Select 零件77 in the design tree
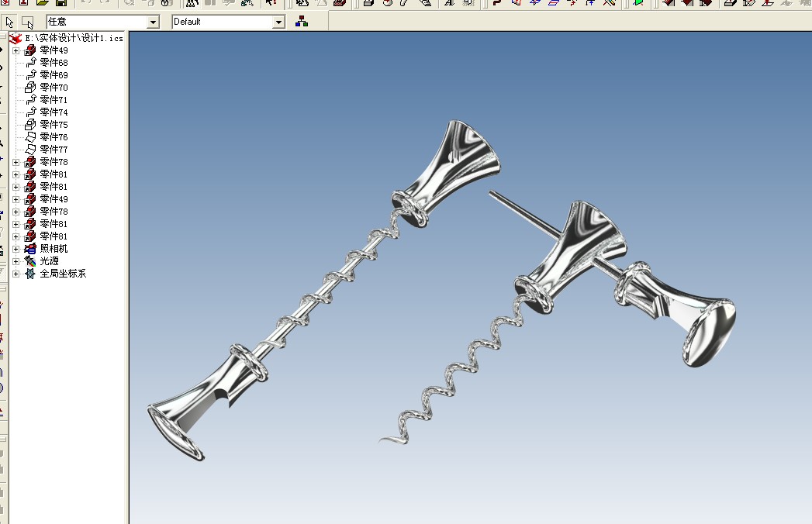This screenshot has height=524, width=812. [54, 150]
